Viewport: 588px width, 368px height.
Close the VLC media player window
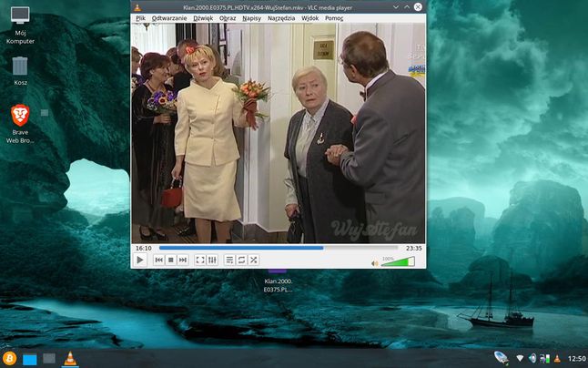click(418, 7)
